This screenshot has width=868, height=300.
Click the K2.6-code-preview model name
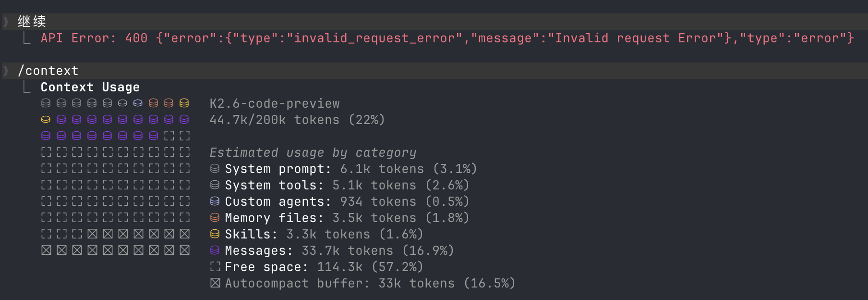click(275, 103)
